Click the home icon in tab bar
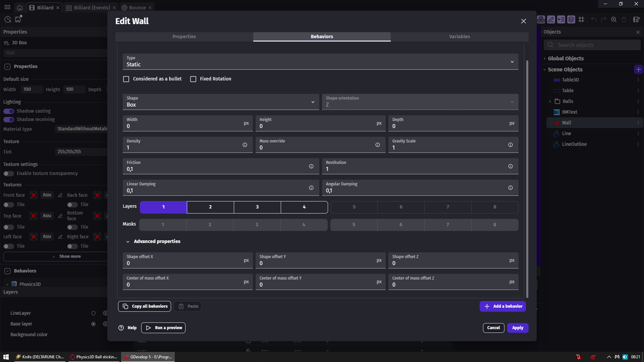The height and width of the screenshot is (362, 644). [x=20, y=7]
